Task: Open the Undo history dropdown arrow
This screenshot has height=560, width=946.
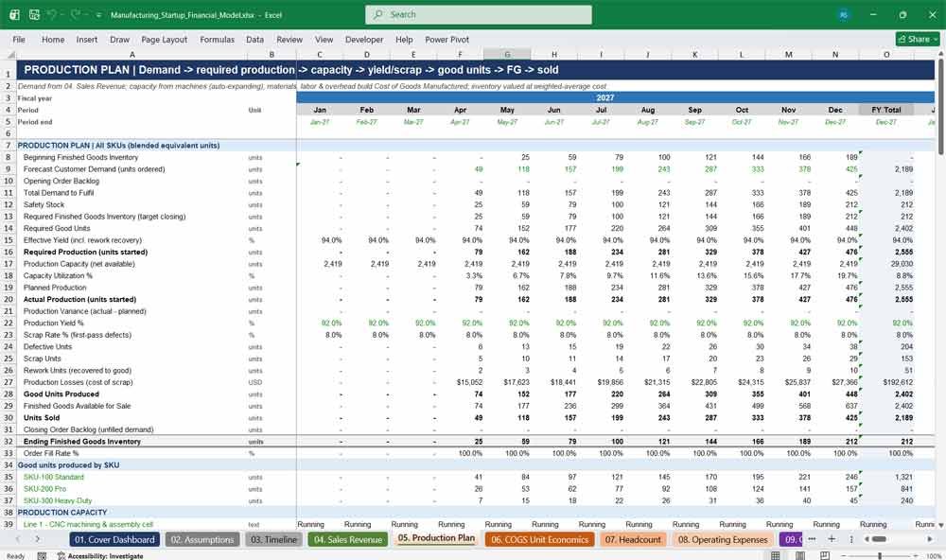Action: [62, 15]
